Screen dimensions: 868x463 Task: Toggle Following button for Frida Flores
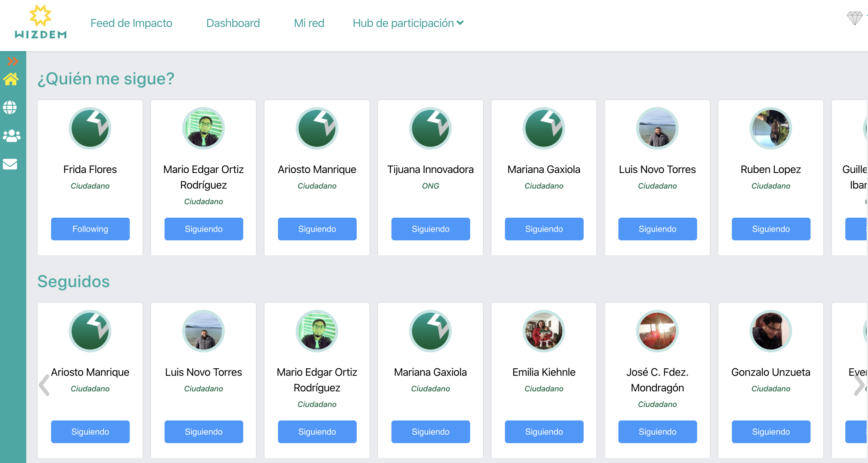tap(90, 229)
